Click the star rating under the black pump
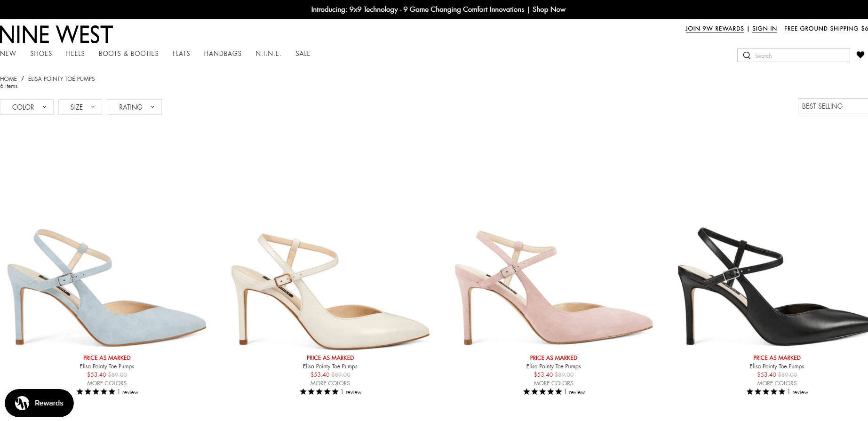Image resolution: width=868 pixels, height=421 pixels. 766,392
